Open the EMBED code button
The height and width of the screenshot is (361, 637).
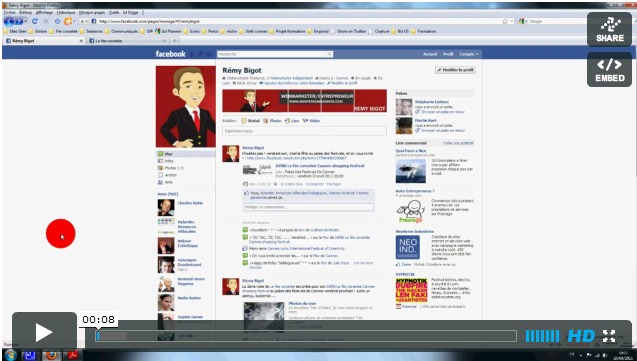click(x=609, y=69)
